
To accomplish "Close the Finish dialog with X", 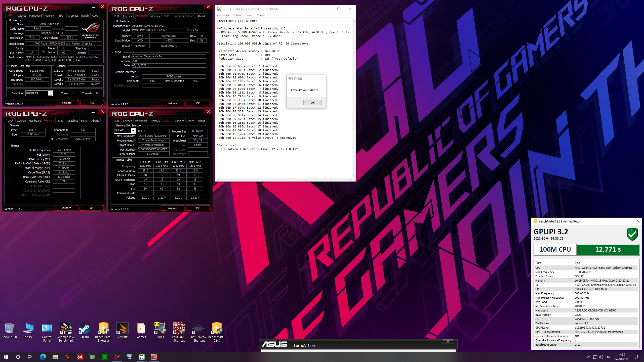I will point(322,78).
